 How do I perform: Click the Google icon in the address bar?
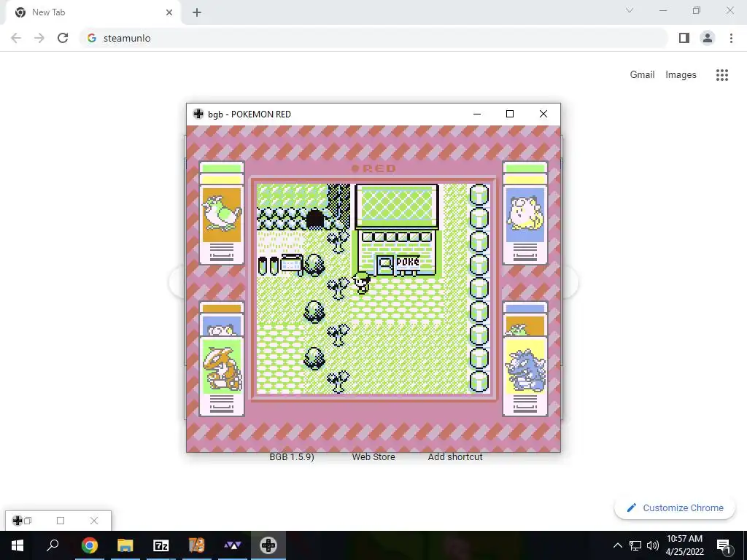[92, 38]
